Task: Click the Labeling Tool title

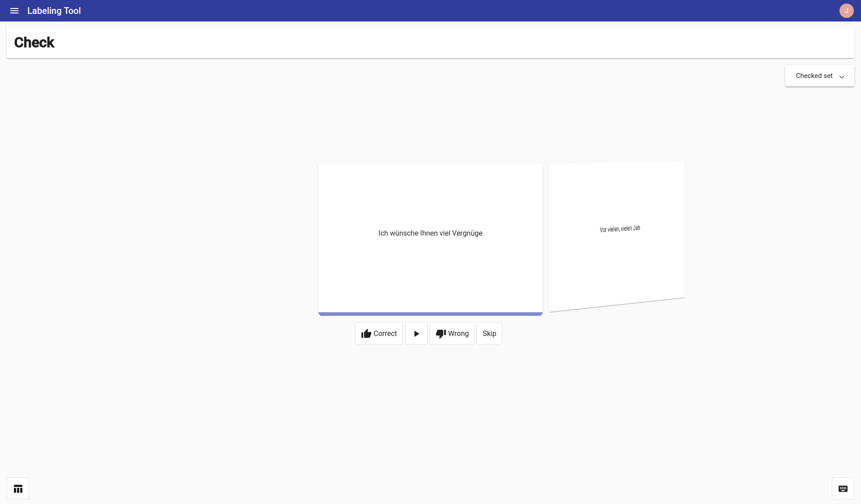Action: pyautogui.click(x=54, y=11)
